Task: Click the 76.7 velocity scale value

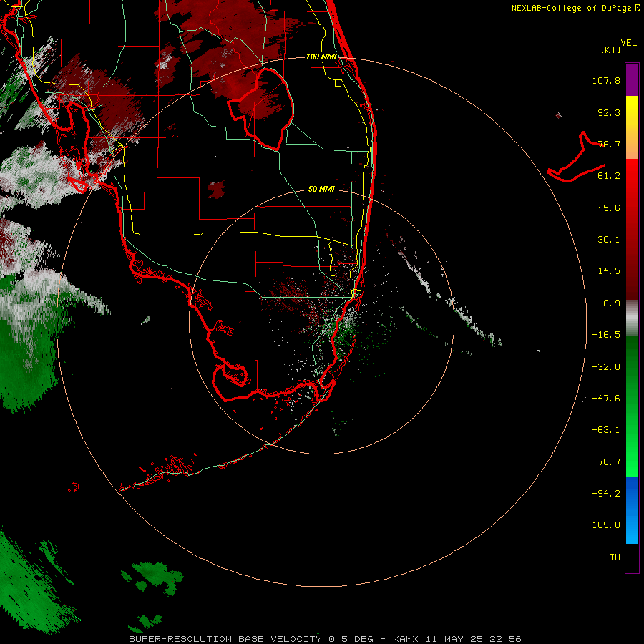Action: click(x=609, y=144)
